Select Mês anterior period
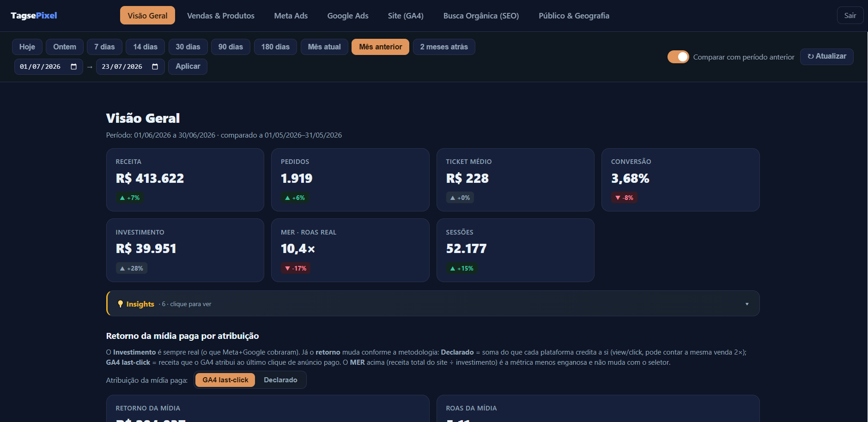 [x=380, y=47]
